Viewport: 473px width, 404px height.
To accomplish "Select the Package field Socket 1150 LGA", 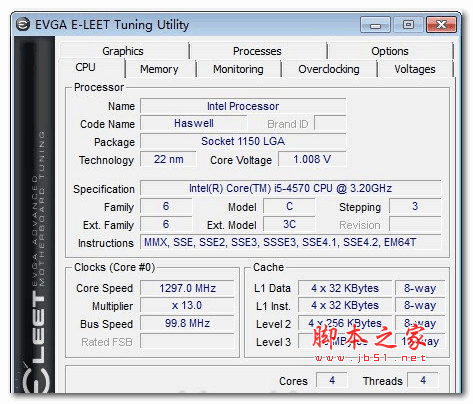I will click(x=243, y=141).
